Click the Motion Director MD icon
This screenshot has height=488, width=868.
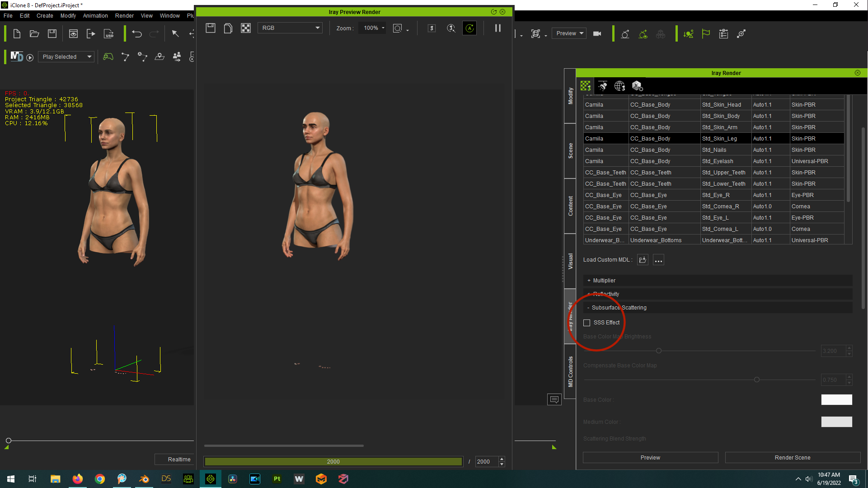tap(17, 56)
